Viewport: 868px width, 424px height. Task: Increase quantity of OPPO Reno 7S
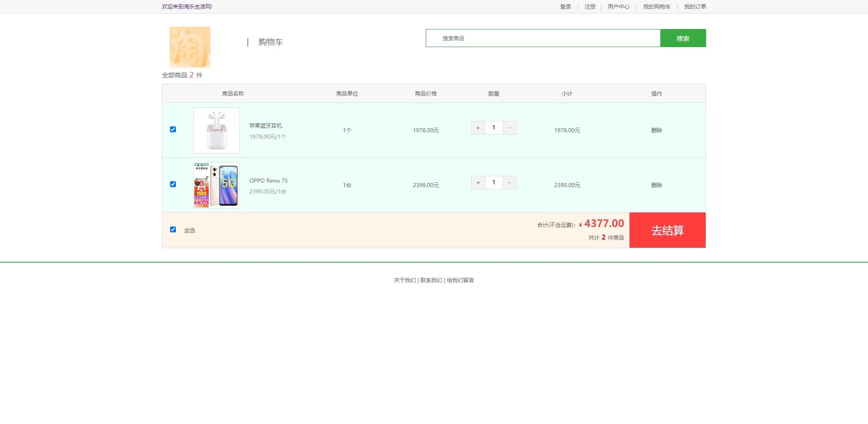478,183
